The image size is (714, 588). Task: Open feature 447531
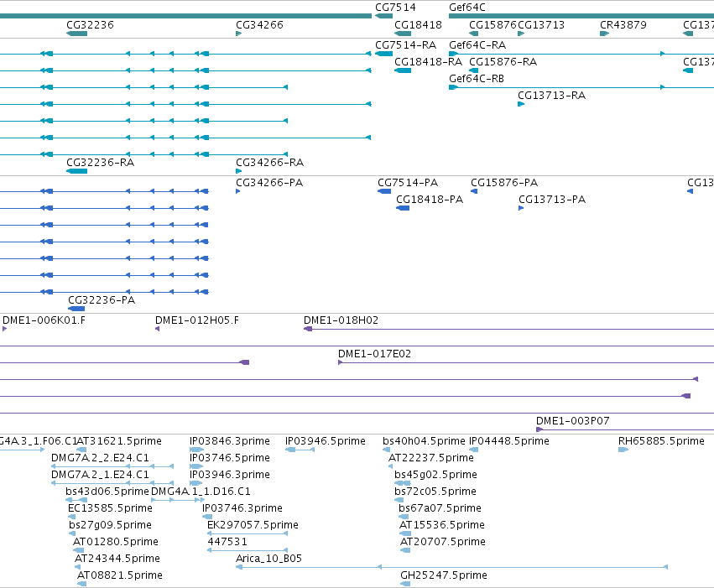click(x=227, y=542)
